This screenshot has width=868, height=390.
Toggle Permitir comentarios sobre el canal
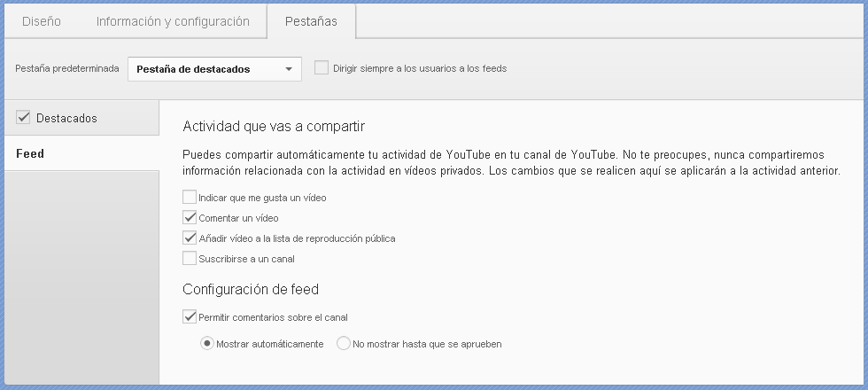[190, 316]
